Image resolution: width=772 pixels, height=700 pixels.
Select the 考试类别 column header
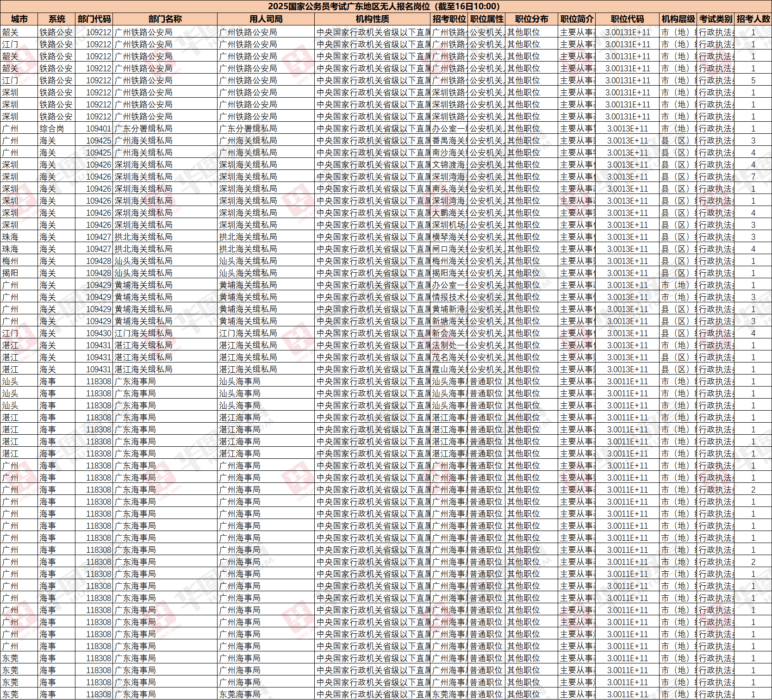716,19
